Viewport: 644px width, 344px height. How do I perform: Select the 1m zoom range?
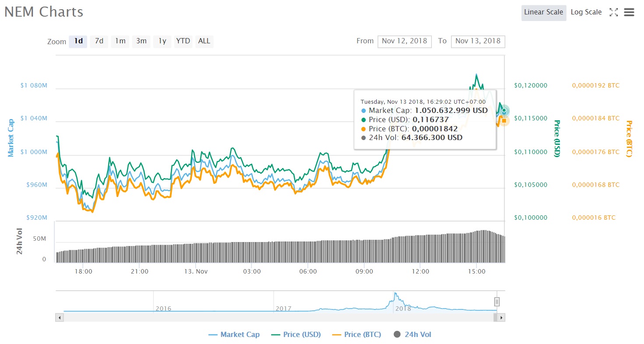tap(120, 41)
